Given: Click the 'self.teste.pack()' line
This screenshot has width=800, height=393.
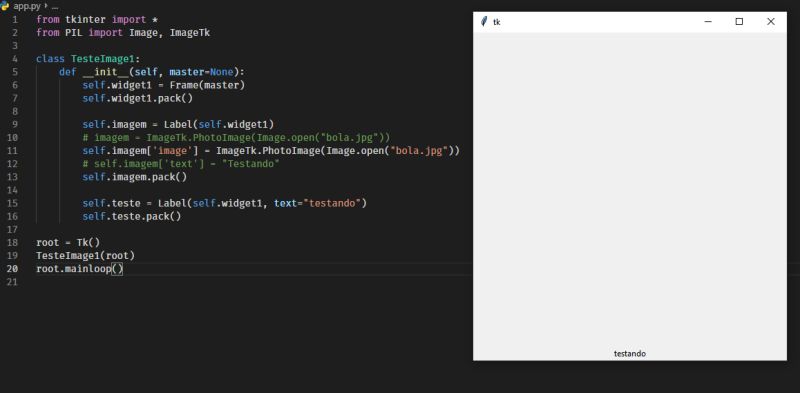Looking at the screenshot, I should pyautogui.click(x=132, y=216).
